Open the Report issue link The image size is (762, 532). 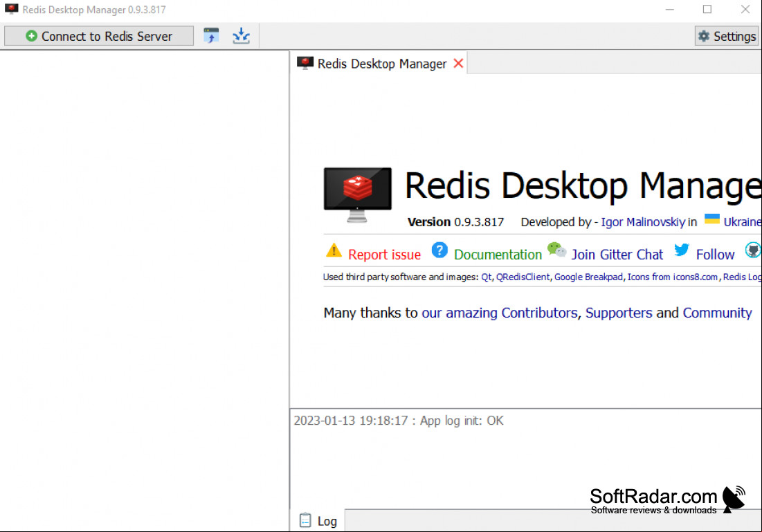click(x=384, y=255)
